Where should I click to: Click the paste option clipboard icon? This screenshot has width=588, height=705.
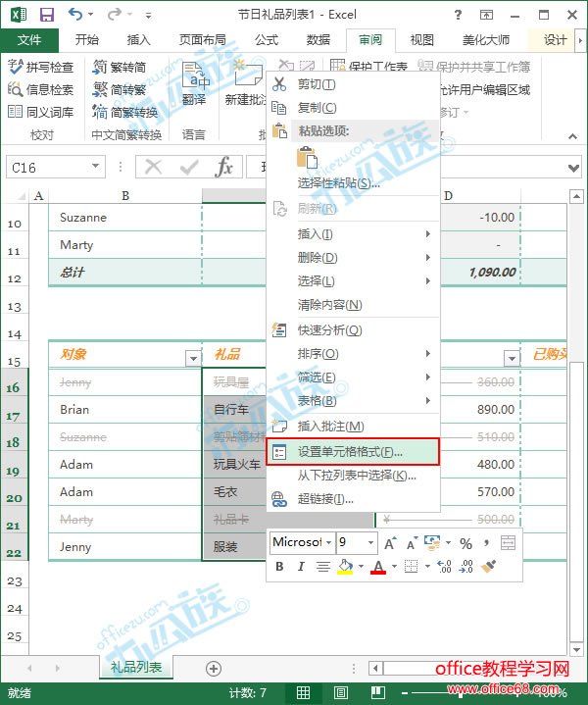pos(308,157)
